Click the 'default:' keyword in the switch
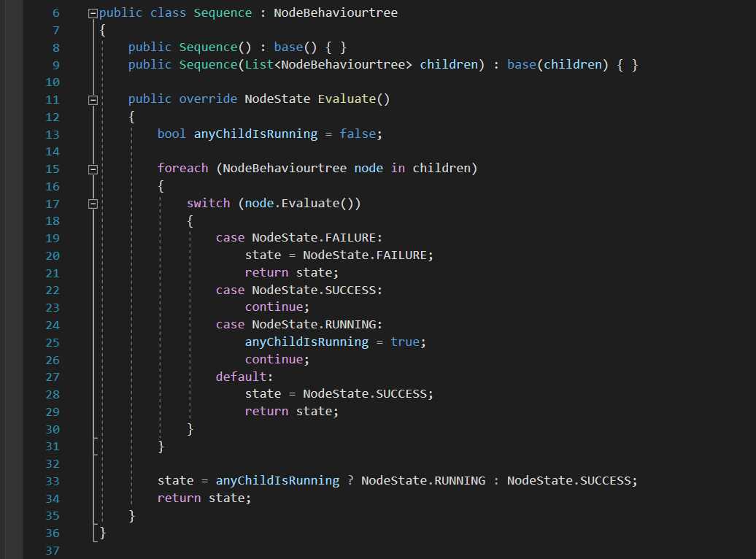Screen dimensions: 756x559 tap(244, 377)
